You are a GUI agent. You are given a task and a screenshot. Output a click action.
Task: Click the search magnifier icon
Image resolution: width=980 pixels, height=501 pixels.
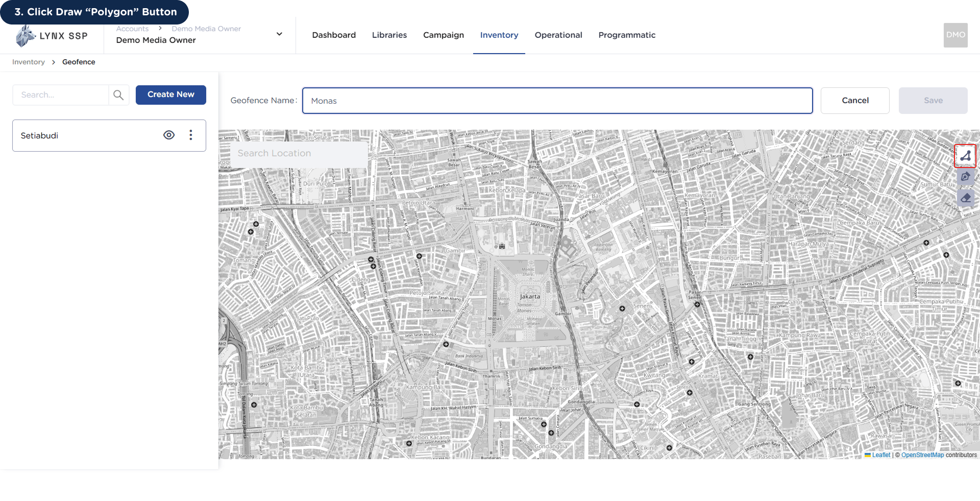pos(118,95)
